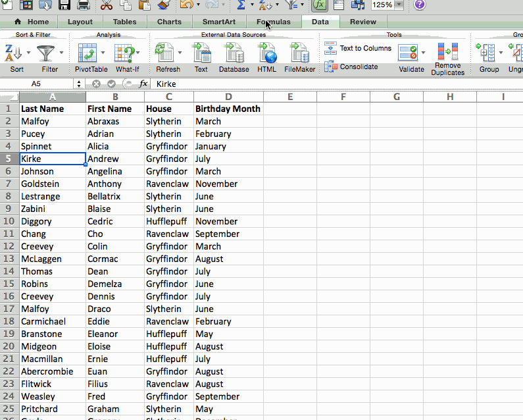Click the Consolidate button
Image resolution: width=523 pixels, height=420 pixels.
click(x=351, y=66)
